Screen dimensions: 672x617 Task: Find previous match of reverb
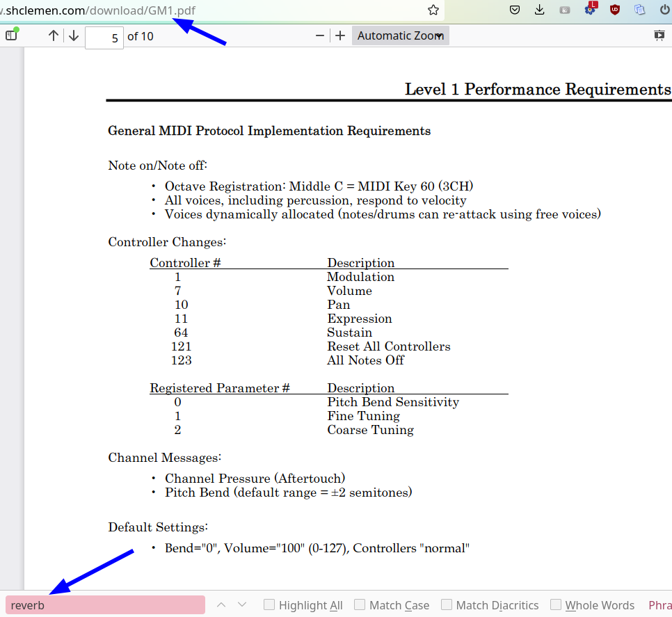(221, 605)
